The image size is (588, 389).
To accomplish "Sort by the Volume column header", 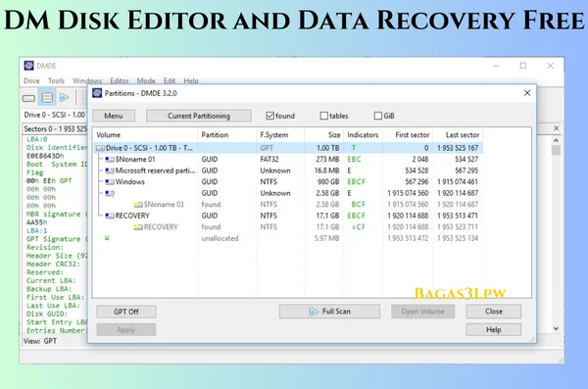I will pyautogui.click(x=145, y=135).
